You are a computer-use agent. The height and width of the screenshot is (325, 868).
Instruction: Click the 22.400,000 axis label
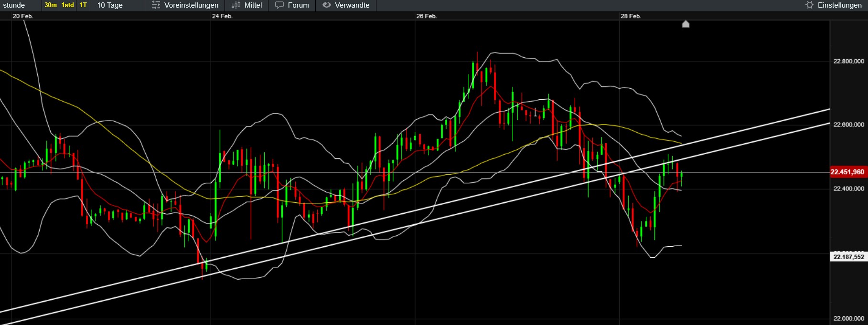coord(848,189)
